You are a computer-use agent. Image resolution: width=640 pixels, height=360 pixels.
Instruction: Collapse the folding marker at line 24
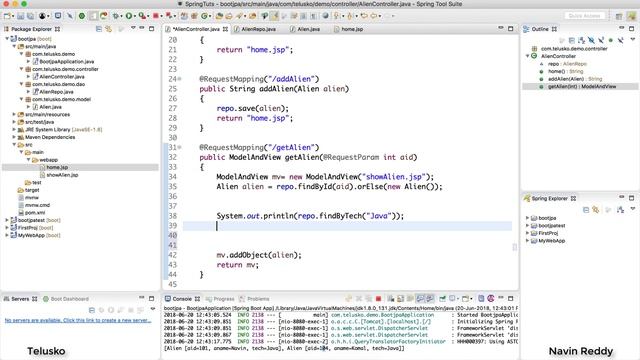tap(180, 79)
